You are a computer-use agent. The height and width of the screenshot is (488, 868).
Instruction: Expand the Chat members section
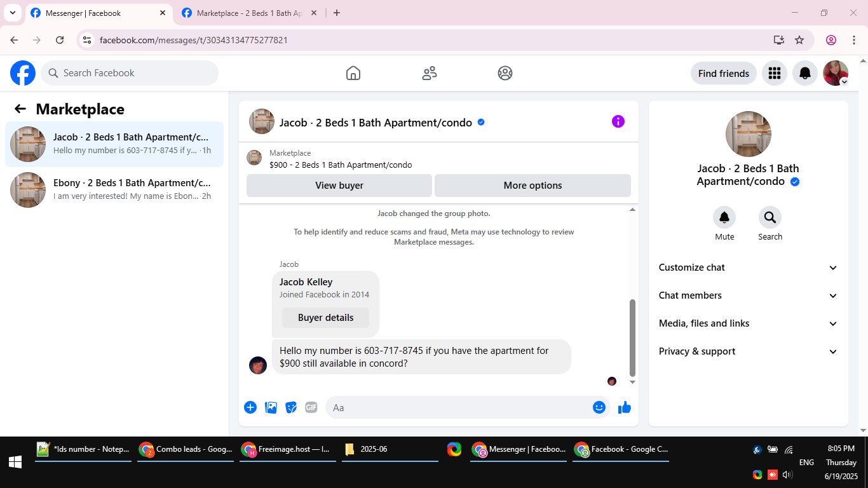coord(749,295)
